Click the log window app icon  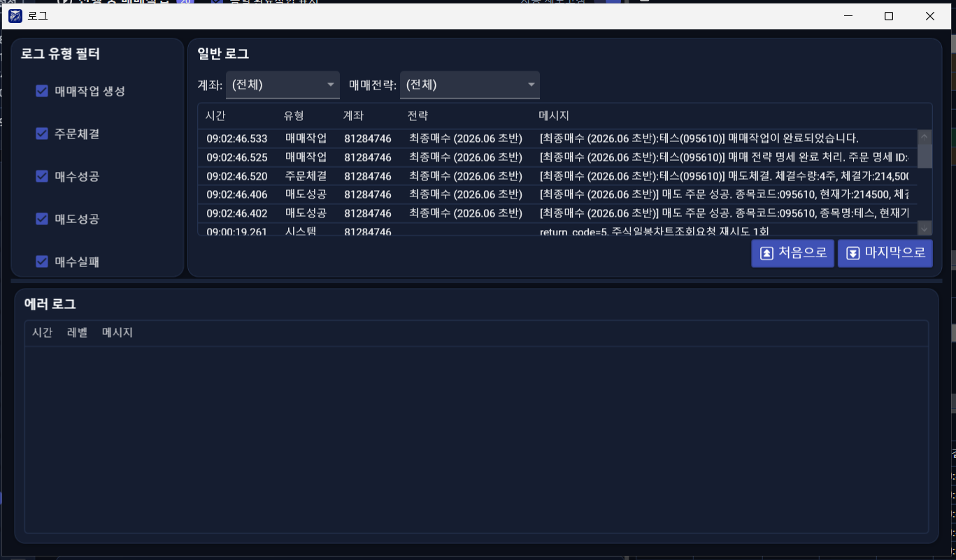[15, 16]
